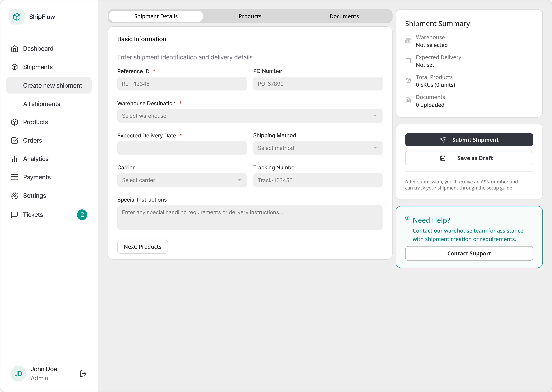
Task: Switch to the Documents tab
Action: pos(344,16)
